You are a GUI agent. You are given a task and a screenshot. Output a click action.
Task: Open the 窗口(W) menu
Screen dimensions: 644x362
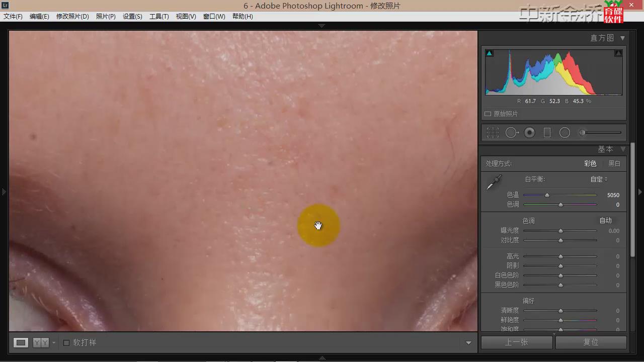(x=214, y=16)
